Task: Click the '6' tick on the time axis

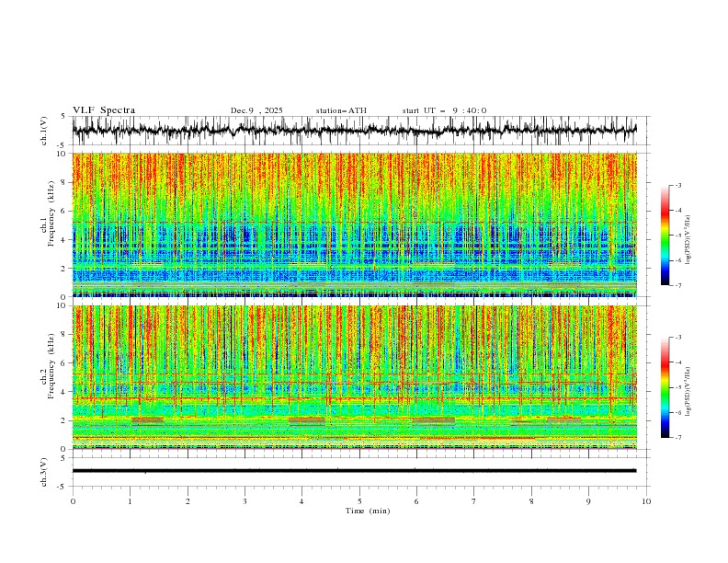Action: tap(416, 501)
